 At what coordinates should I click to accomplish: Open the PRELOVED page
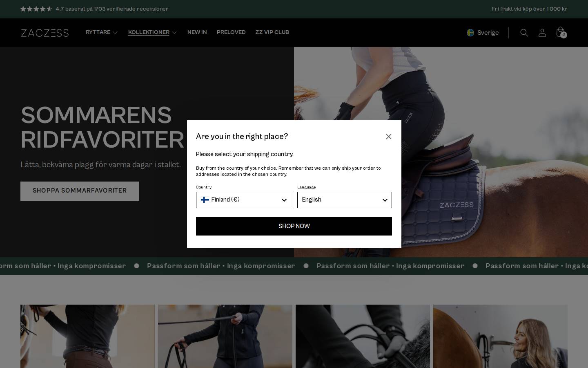pyautogui.click(x=231, y=32)
